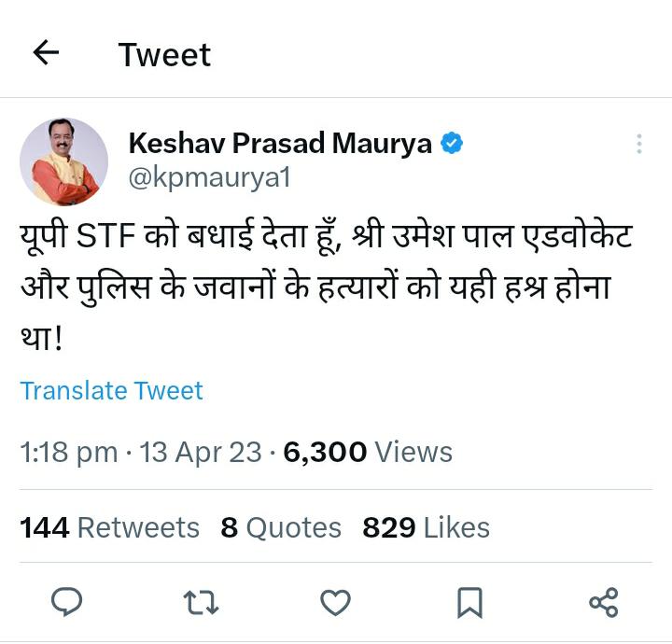
Task: Click Translate Tweet link
Action: (x=111, y=390)
